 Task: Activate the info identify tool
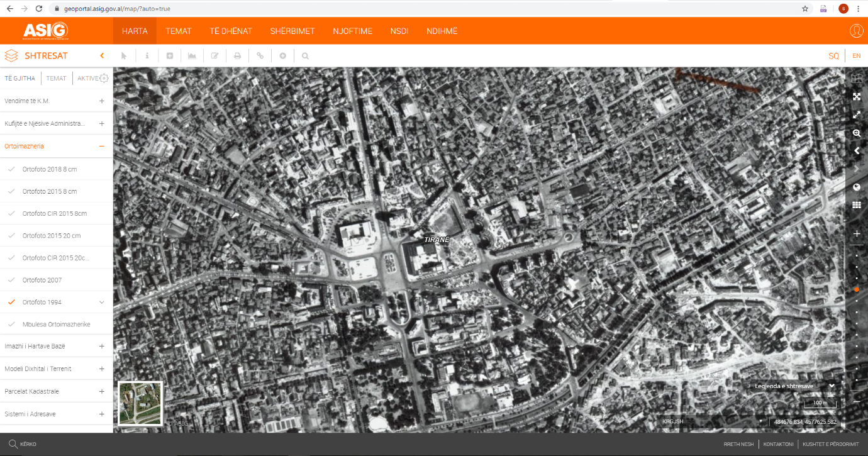pyautogui.click(x=147, y=55)
